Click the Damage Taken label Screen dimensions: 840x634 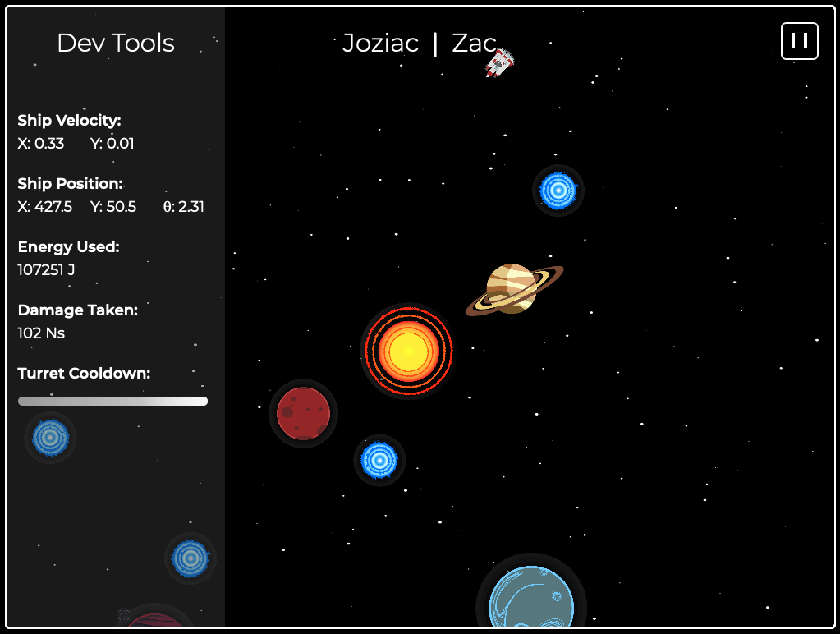point(78,310)
